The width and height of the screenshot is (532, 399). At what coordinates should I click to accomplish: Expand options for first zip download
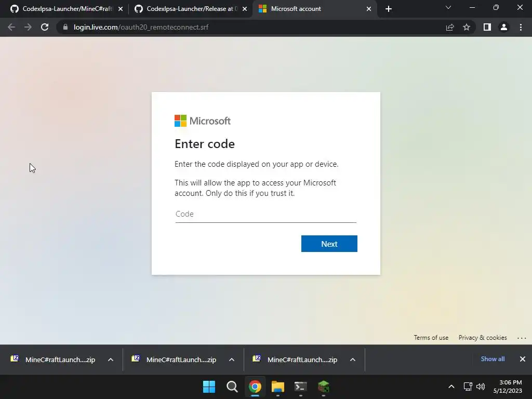[x=111, y=360]
